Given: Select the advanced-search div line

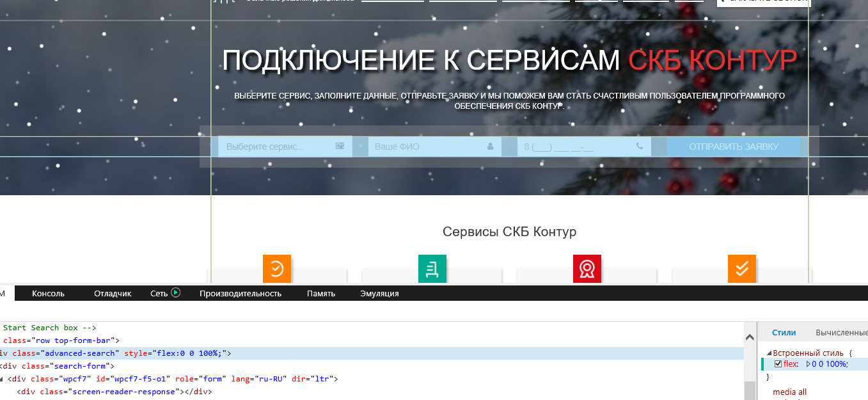Looking at the screenshot, I should tap(372, 353).
